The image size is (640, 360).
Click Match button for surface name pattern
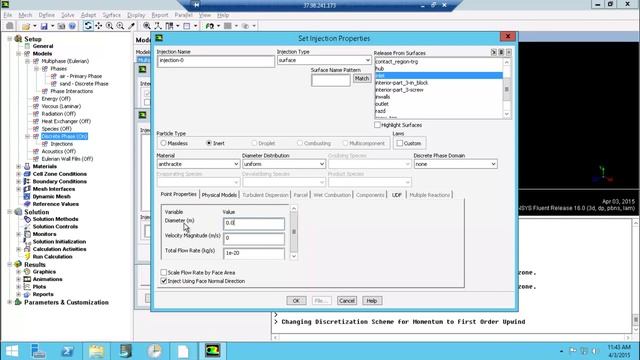362,78
